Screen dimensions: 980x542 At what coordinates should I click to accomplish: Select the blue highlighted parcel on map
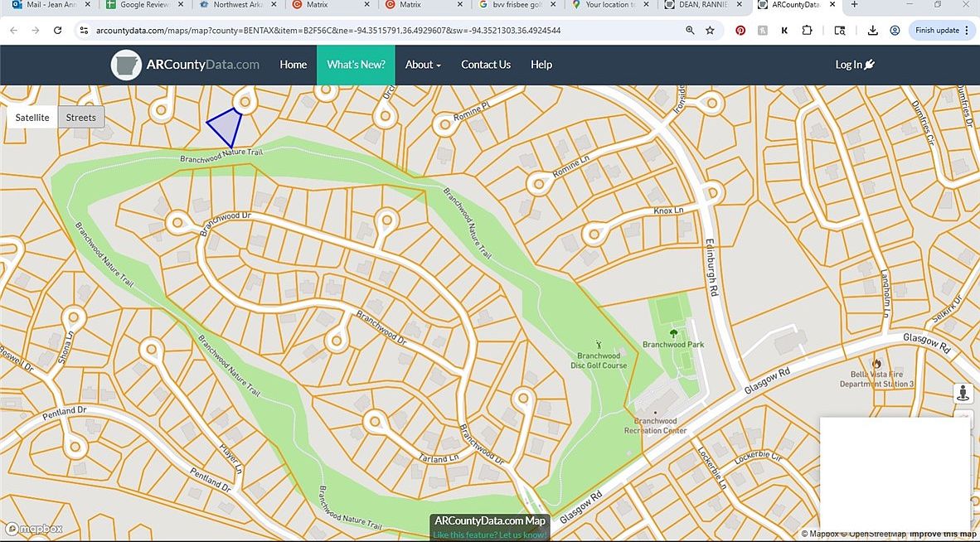tap(226, 128)
